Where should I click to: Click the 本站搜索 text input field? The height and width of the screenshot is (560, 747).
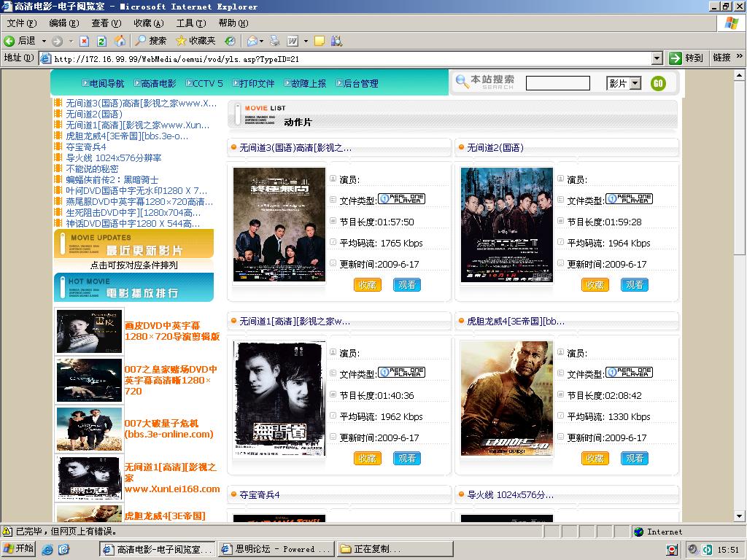[558, 83]
